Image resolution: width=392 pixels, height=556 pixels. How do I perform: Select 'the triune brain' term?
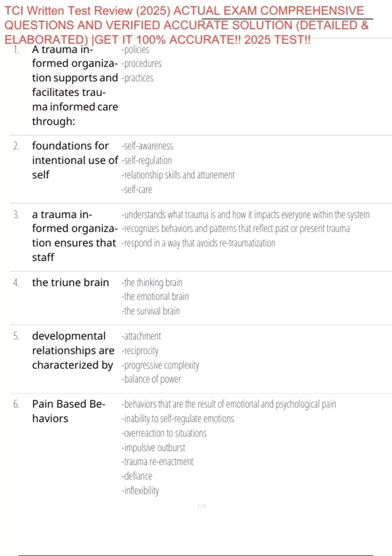tap(70, 282)
